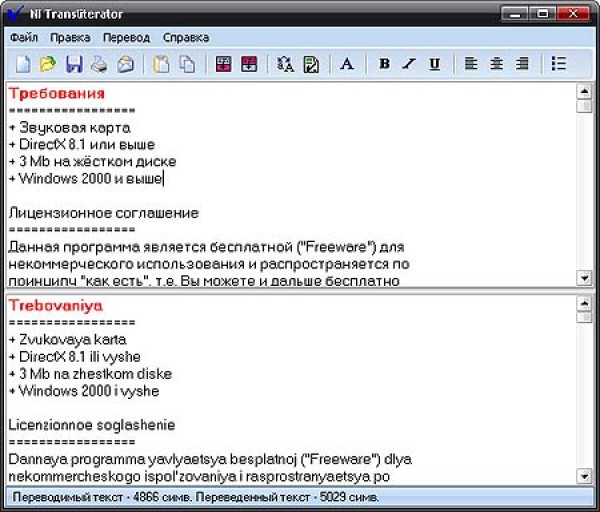Toggle underline formatting
The image size is (600, 512).
point(435,64)
